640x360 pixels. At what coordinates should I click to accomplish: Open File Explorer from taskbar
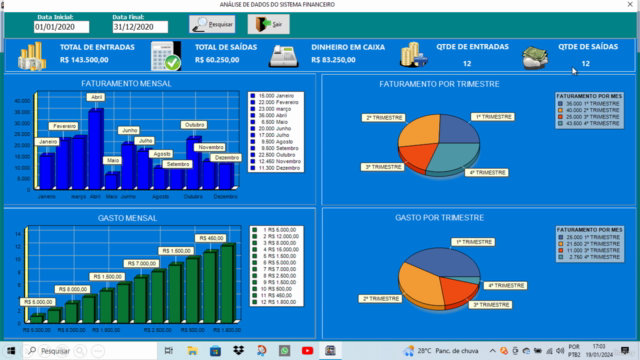[x=192, y=351]
